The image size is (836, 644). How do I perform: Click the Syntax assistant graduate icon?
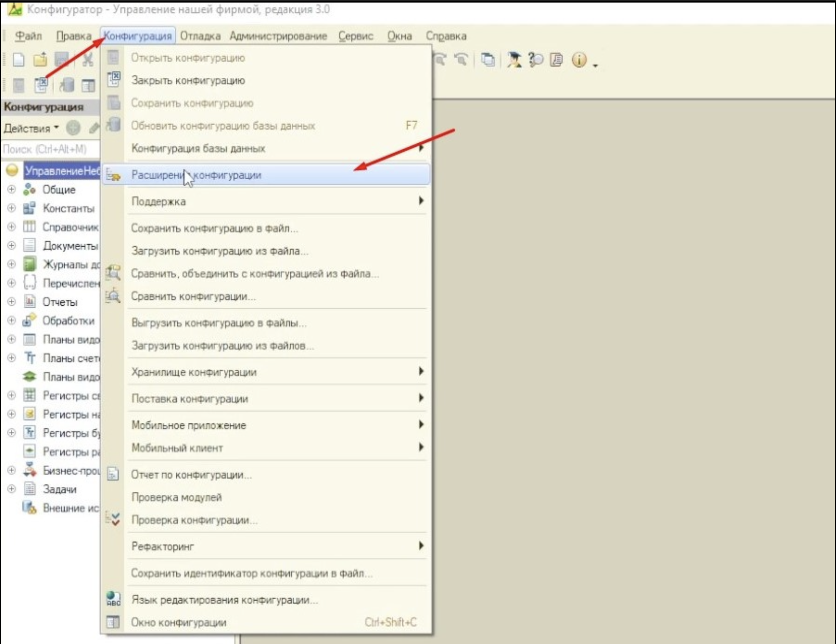tap(514, 60)
